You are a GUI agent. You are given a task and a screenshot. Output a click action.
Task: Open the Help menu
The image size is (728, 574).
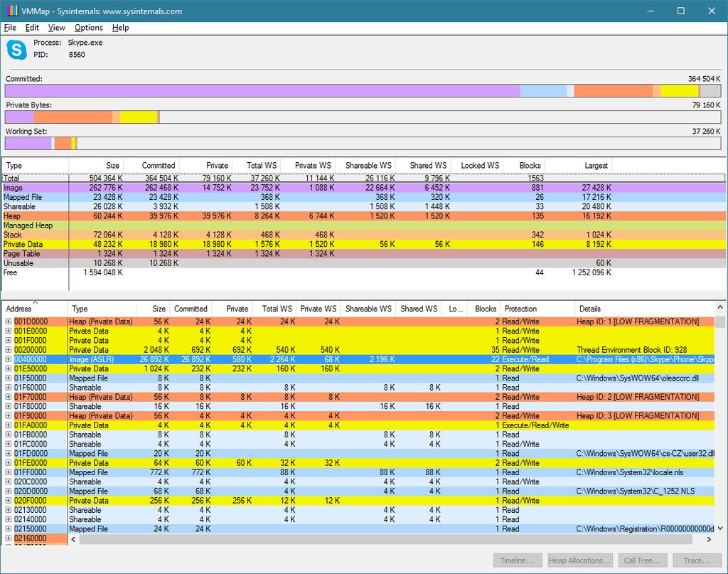click(120, 28)
